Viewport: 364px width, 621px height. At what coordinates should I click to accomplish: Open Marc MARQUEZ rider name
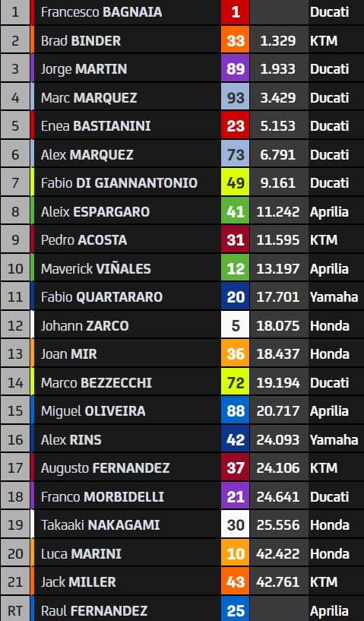pyautogui.click(x=89, y=97)
